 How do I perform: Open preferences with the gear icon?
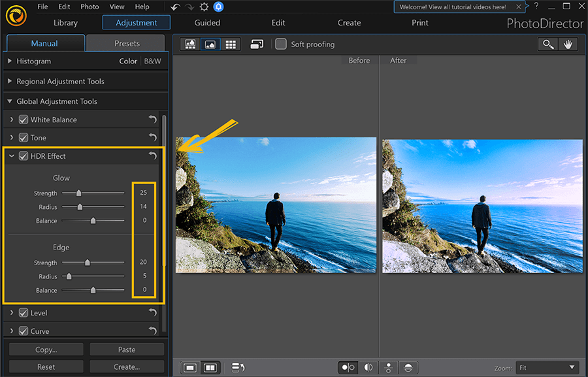(x=203, y=7)
